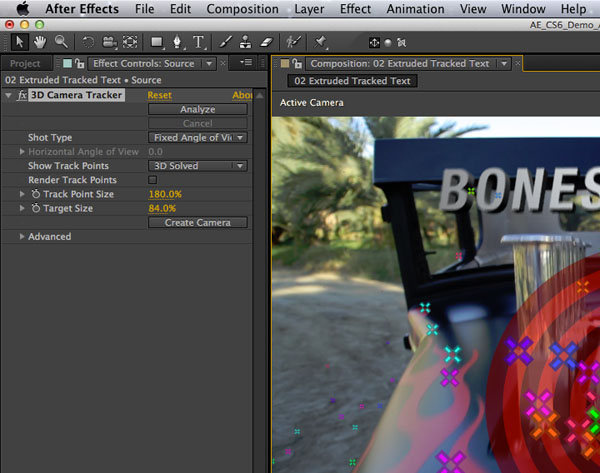Click the Effect Controls label color swatch

(67, 63)
